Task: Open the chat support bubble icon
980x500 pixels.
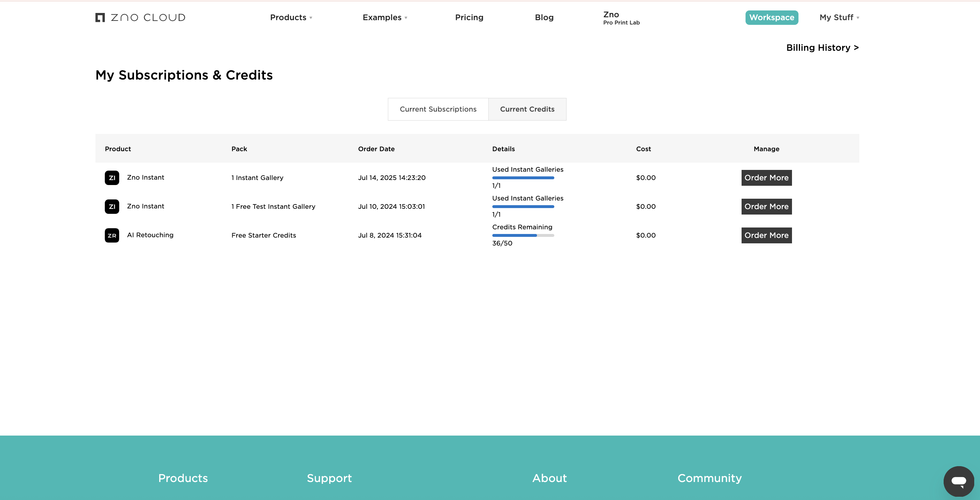Action: (x=959, y=481)
